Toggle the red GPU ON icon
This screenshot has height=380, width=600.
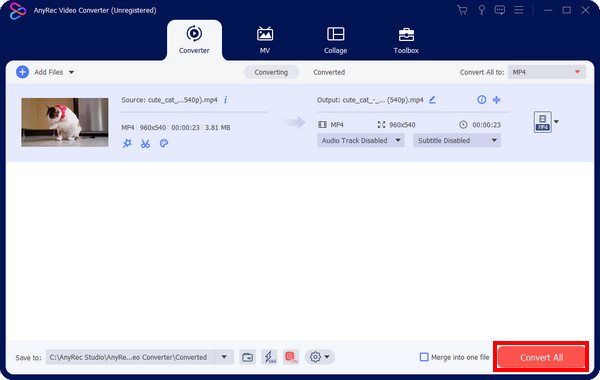pyautogui.click(x=291, y=357)
